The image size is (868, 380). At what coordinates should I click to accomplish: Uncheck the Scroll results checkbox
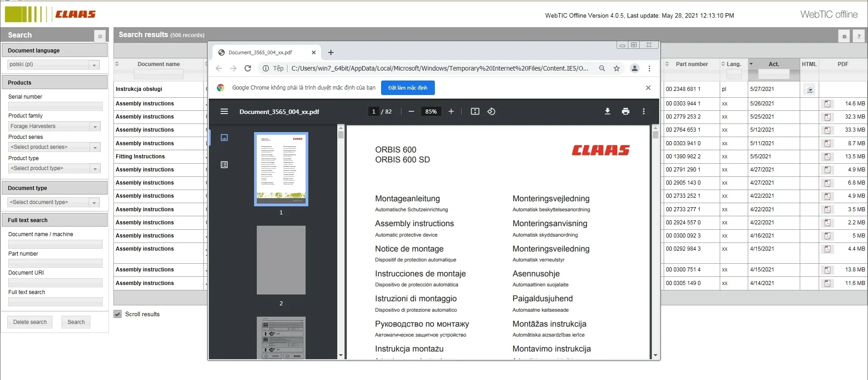[x=118, y=314]
